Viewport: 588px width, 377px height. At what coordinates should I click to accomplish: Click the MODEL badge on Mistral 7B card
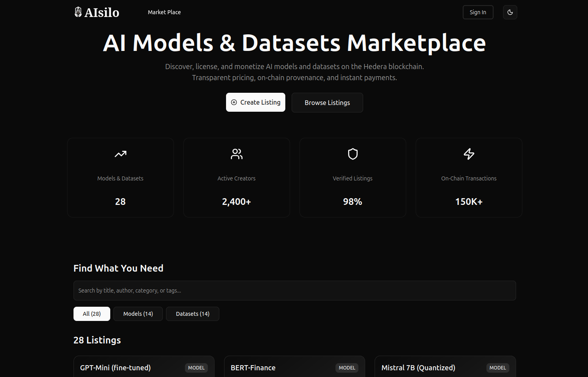(498, 368)
